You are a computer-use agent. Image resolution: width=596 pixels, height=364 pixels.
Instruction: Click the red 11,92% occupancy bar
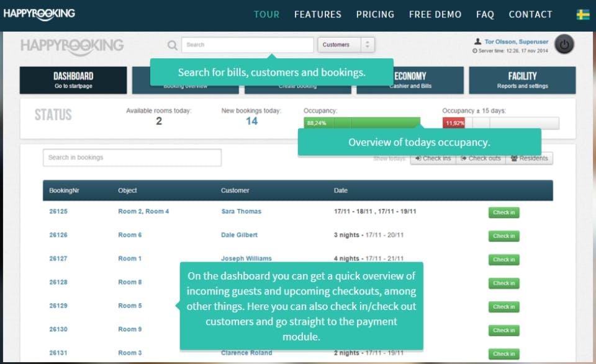453,123
